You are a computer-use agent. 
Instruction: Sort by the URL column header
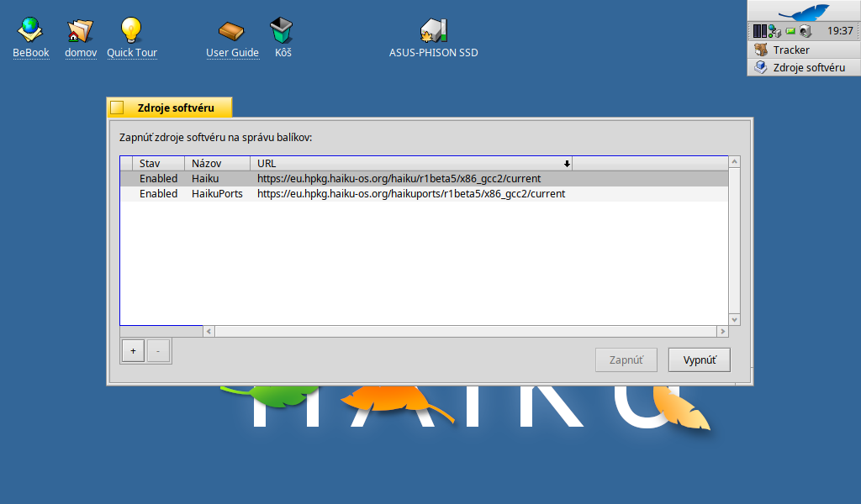click(x=411, y=164)
